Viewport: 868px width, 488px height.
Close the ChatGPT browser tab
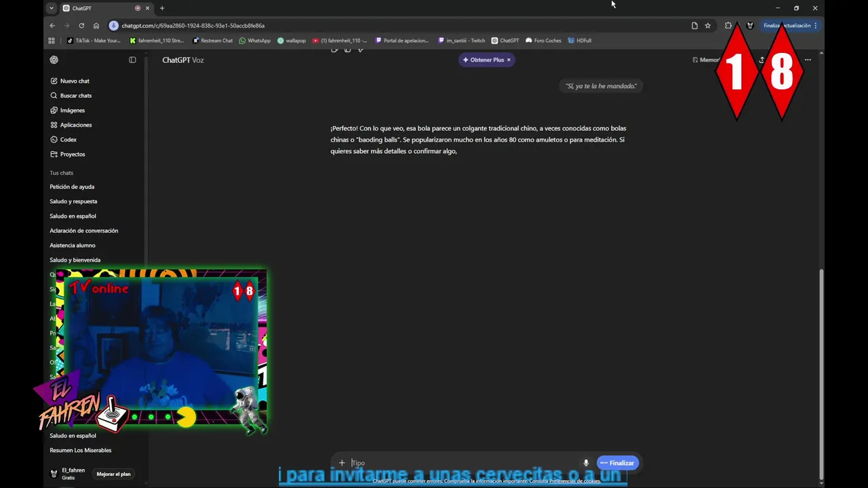pyautogui.click(x=147, y=8)
